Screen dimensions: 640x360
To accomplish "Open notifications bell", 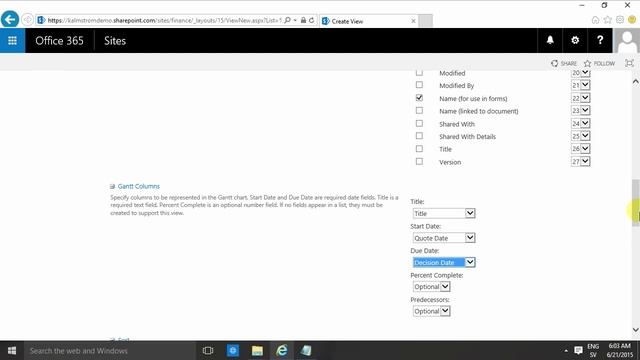I will tap(550, 40).
